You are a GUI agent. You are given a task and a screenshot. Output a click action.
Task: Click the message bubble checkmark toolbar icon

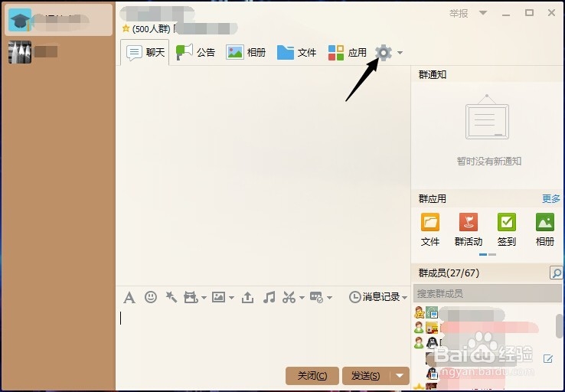point(316,297)
